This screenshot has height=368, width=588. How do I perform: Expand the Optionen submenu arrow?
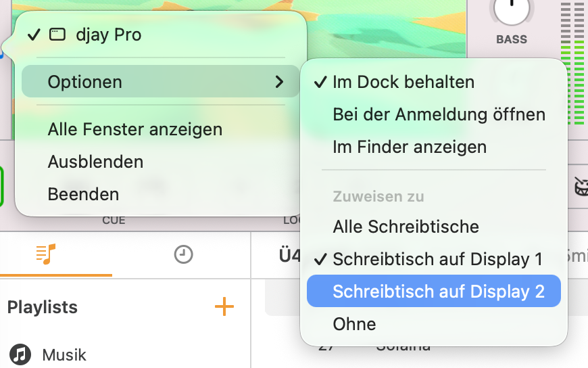279,82
